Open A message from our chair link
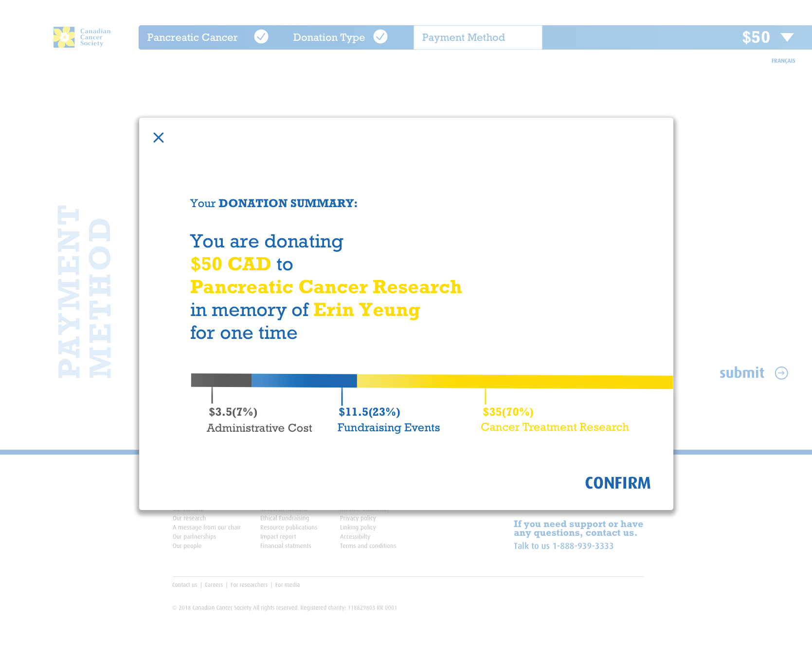 tap(207, 528)
